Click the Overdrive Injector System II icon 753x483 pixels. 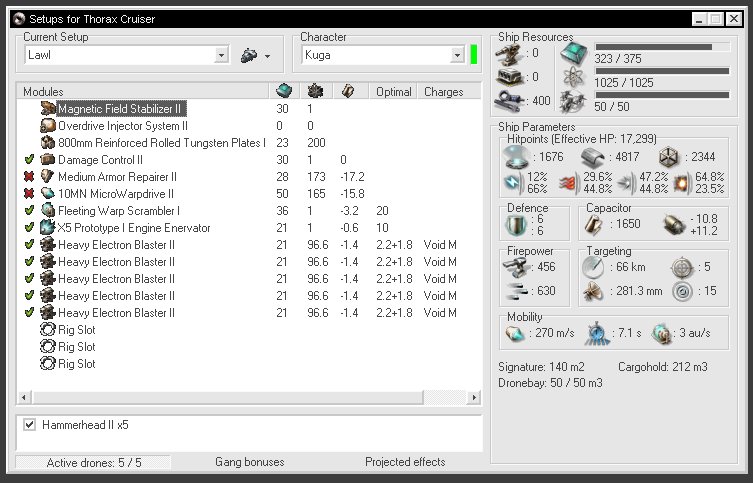pos(48,126)
